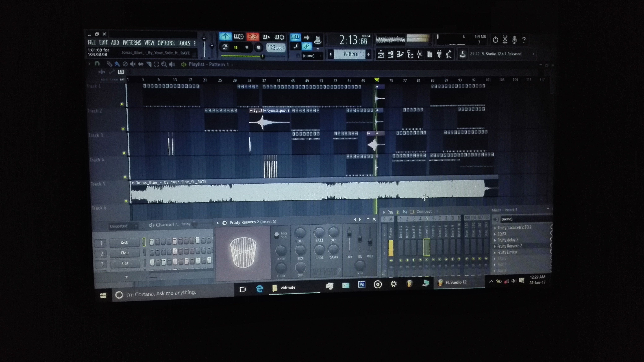This screenshot has width=644, height=362.
Task: Open the FILE menu
Action: pos(91,42)
